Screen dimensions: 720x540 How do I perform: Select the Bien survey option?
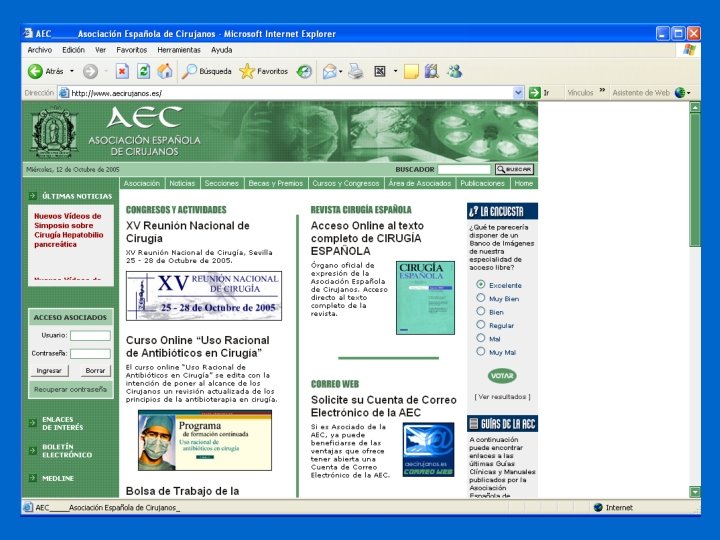[x=481, y=311]
